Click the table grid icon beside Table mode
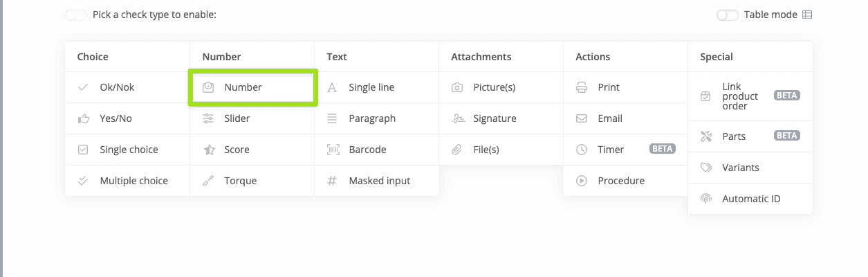The image size is (868, 277). pyautogui.click(x=807, y=15)
